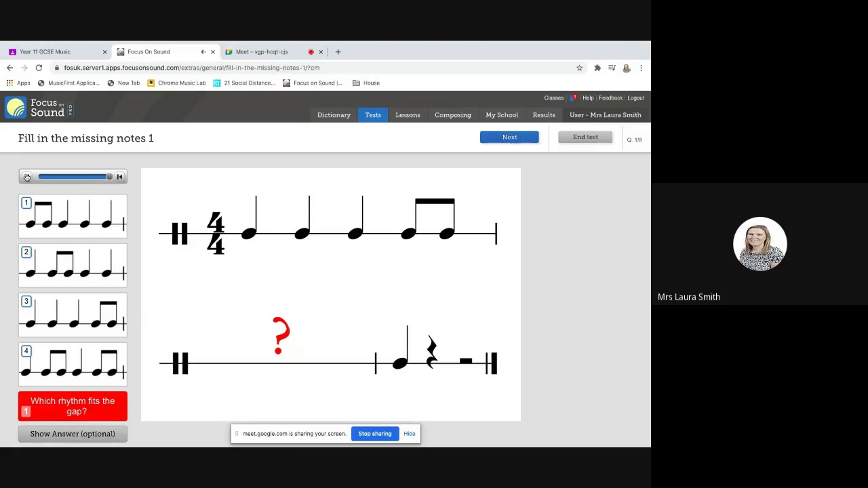This screenshot has width=868, height=488.
Task: Open the Composing menu tab
Action: pos(453,115)
